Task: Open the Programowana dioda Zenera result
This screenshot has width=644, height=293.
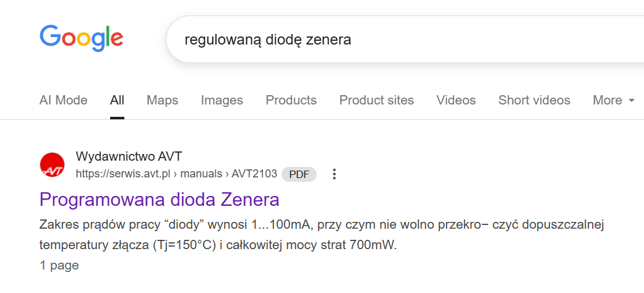Action: 159,200
